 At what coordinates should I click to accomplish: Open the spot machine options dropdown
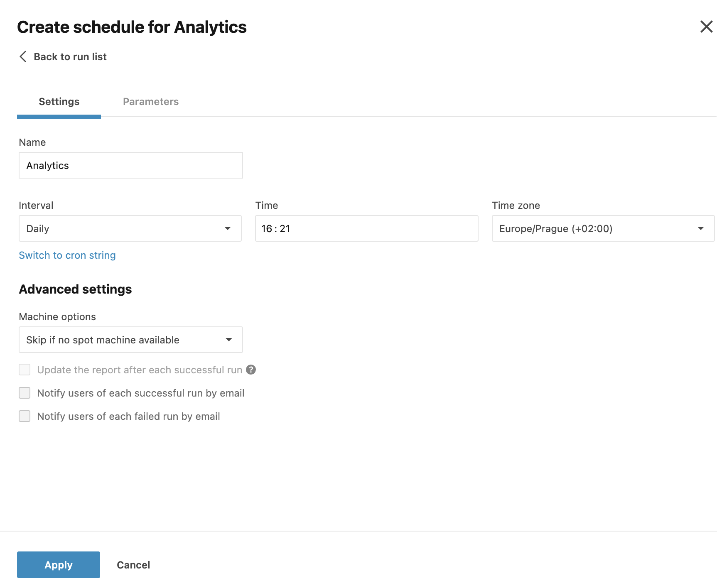[130, 340]
